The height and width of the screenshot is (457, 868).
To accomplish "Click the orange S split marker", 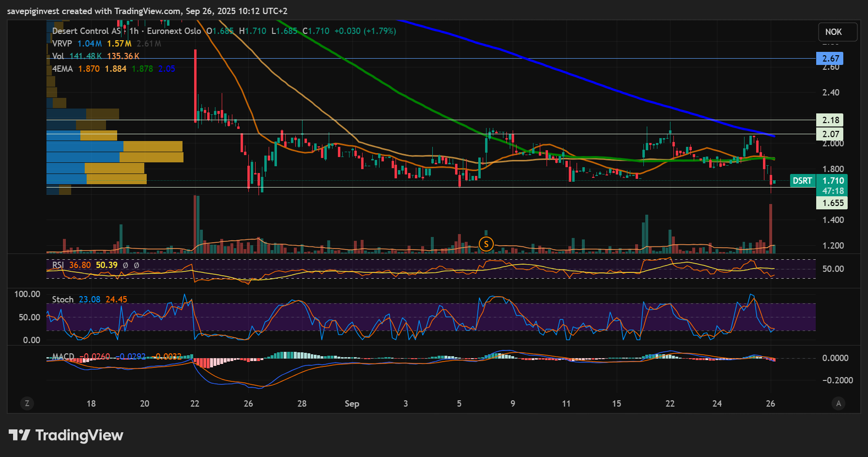I will pos(486,244).
